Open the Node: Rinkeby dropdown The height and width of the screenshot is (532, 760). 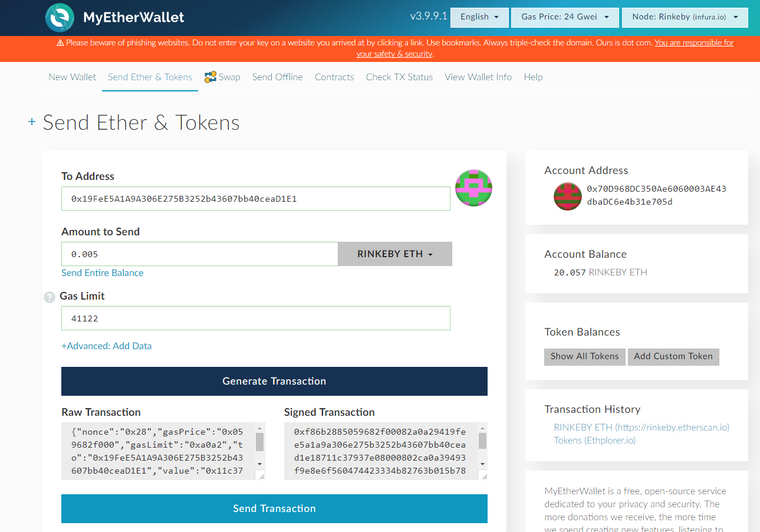685,17
